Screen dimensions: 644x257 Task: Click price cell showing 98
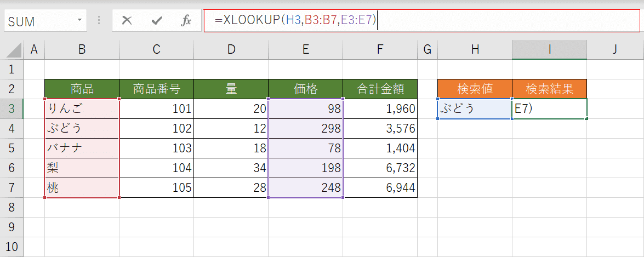click(306, 109)
